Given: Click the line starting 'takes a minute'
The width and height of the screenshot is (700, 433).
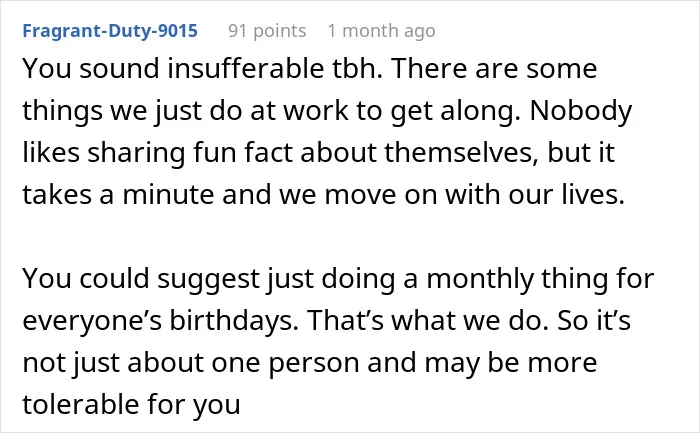Looking at the screenshot, I should click(324, 195).
